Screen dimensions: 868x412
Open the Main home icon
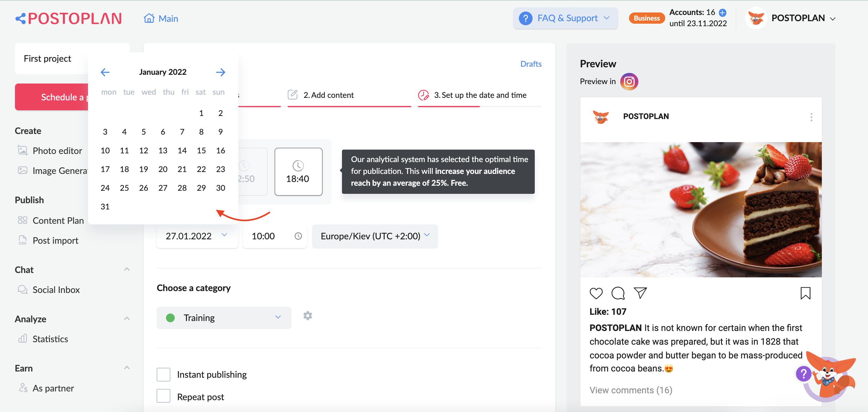[149, 18]
